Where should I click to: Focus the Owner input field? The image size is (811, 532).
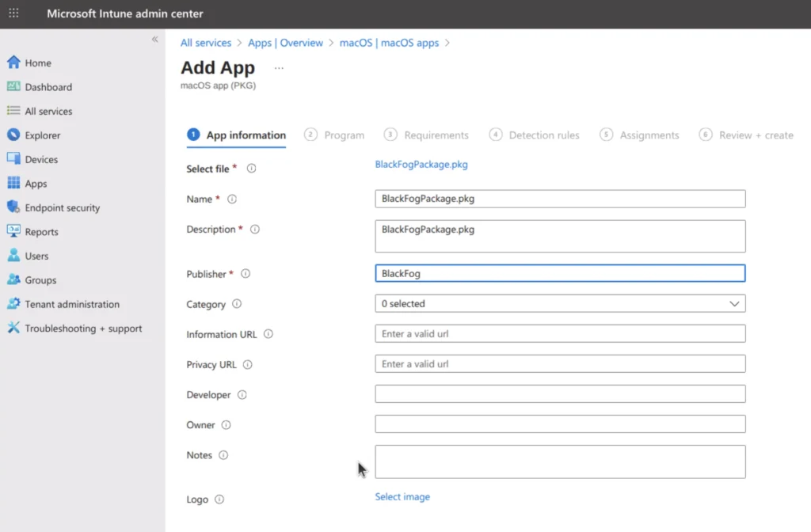(x=560, y=424)
